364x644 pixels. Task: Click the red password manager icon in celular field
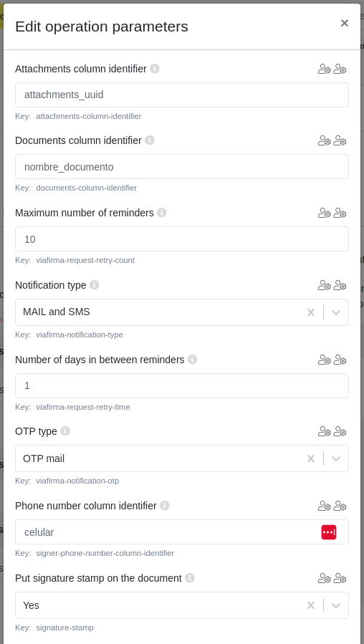pyautogui.click(x=329, y=532)
